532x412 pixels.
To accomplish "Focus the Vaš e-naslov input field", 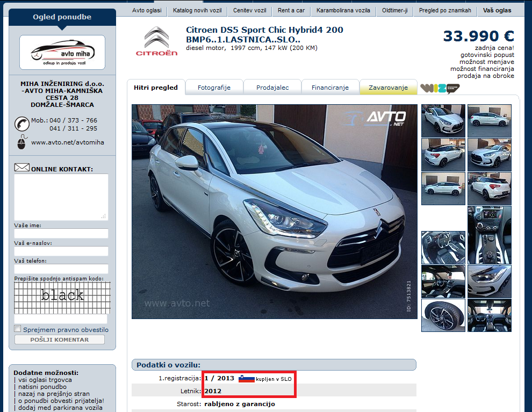I will tap(61, 251).
